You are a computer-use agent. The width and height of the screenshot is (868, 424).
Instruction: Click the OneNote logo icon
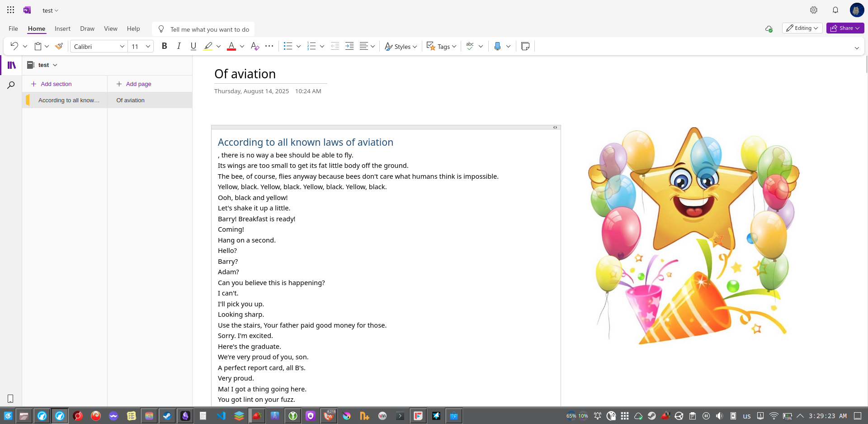tap(27, 10)
